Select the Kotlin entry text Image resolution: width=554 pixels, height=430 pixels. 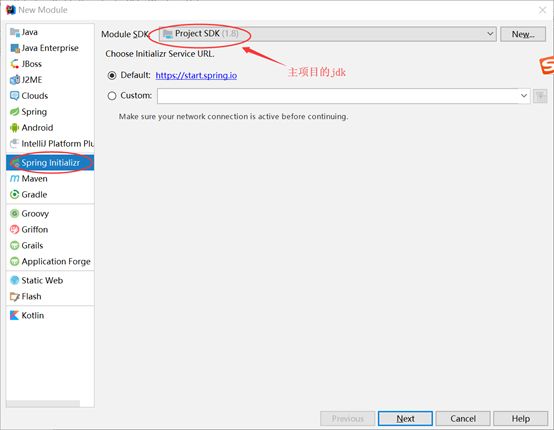(x=33, y=315)
